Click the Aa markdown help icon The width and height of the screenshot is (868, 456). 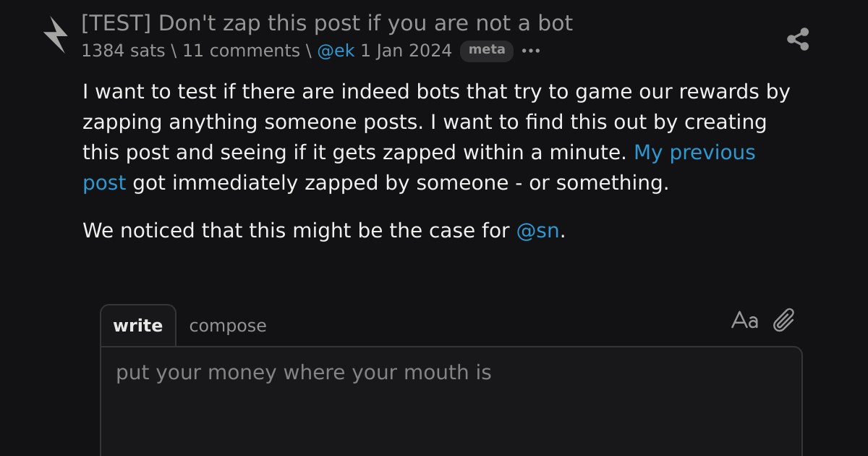(744, 320)
